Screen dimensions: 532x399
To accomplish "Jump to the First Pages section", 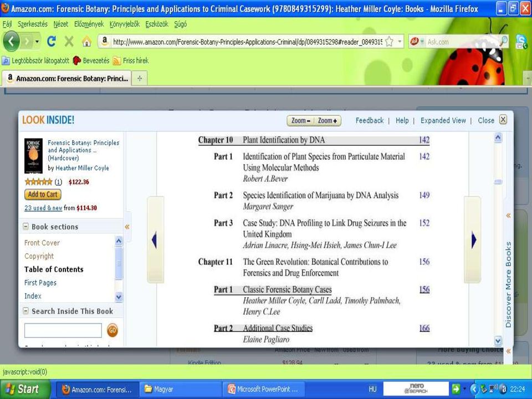I will tap(40, 283).
